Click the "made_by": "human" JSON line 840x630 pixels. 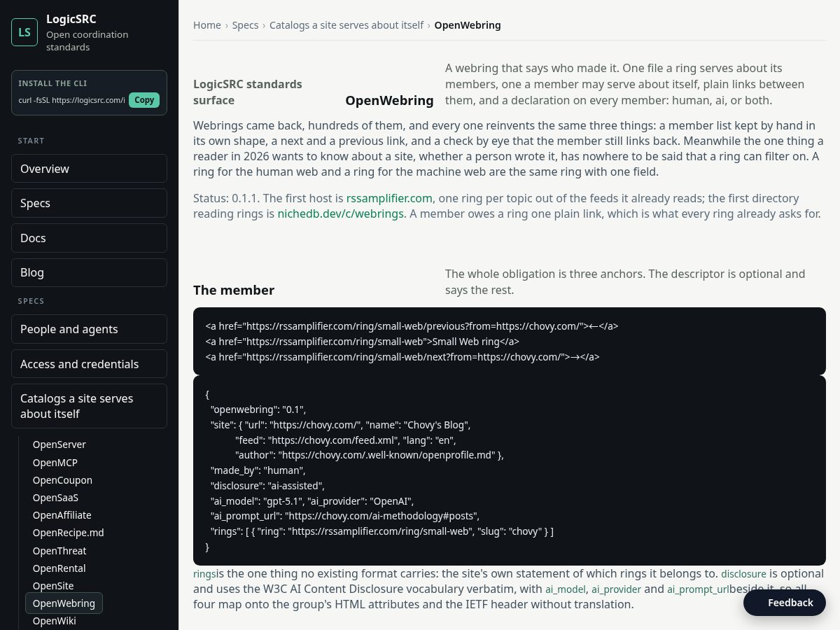[x=258, y=470]
